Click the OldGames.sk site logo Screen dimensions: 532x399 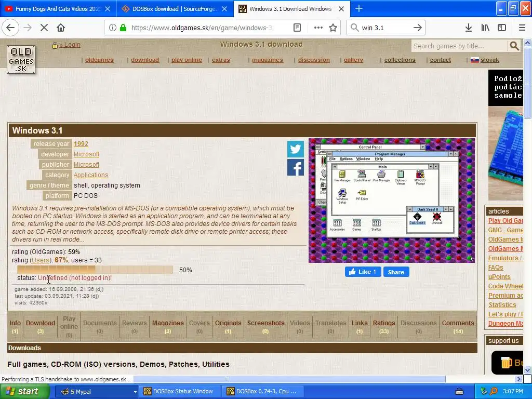(21, 59)
